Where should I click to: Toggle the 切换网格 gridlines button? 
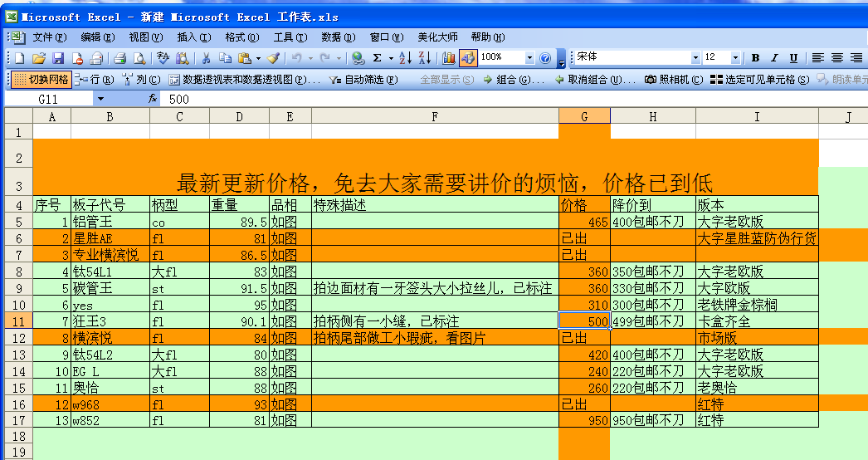click(x=42, y=80)
